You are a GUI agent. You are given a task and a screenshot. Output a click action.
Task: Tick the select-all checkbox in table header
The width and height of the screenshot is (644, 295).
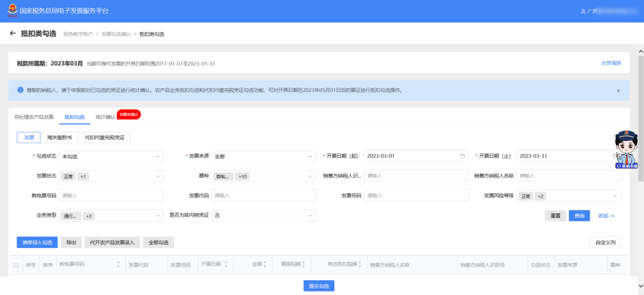tap(16, 265)
